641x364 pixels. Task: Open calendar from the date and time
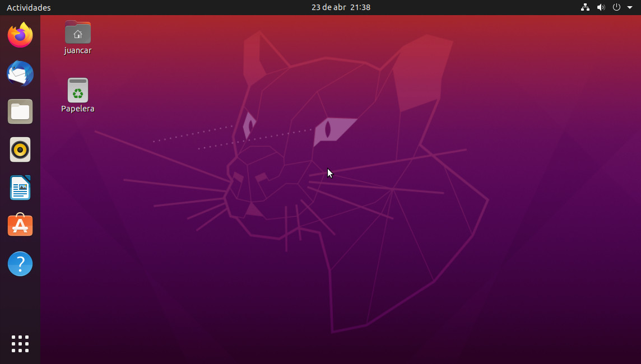(341, 7)
